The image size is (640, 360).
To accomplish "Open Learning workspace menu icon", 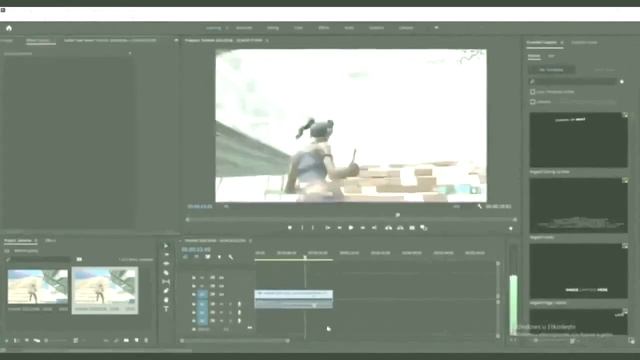I will 227,28.
